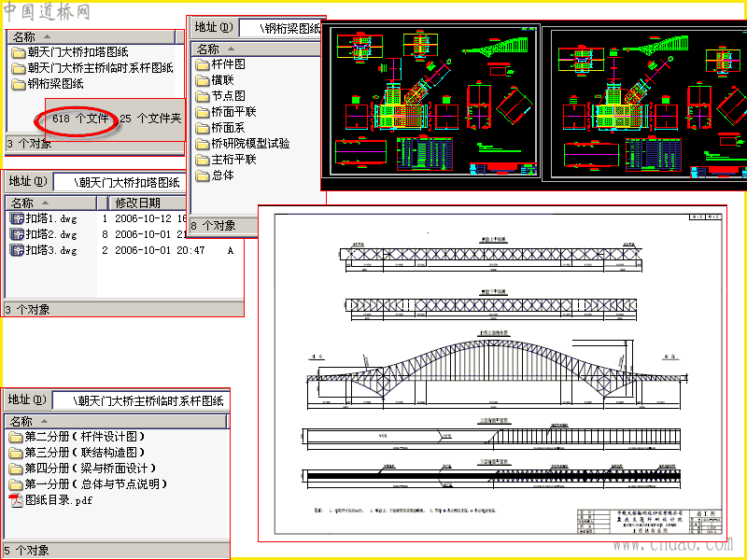Click the arch bridge elevation drawing preview

pos(493,374)
